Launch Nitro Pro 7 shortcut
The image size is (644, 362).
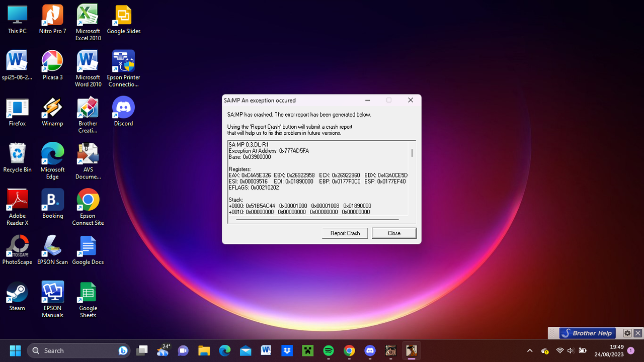[x=52, y=19]
